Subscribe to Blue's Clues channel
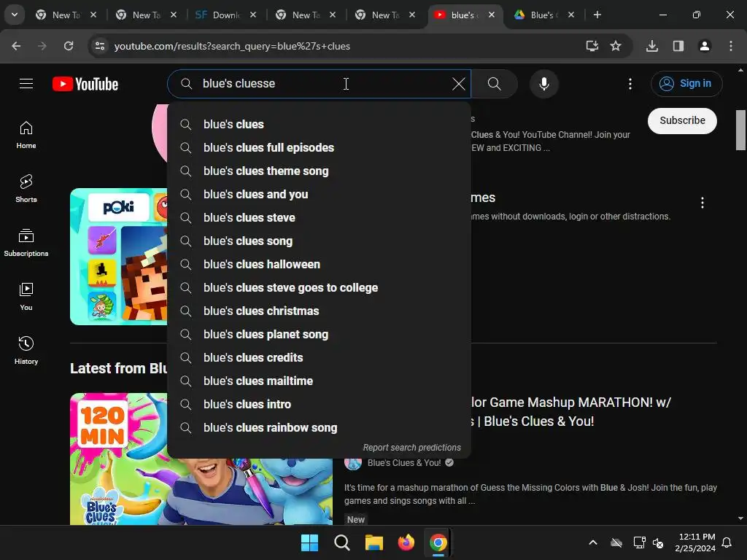Screen dimensions: 747x560 pos(682,121)
